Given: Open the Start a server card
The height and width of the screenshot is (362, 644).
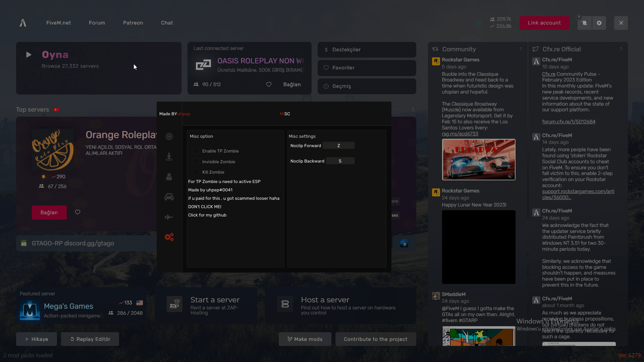Looking at the screenshot, I should coord(206,305).
